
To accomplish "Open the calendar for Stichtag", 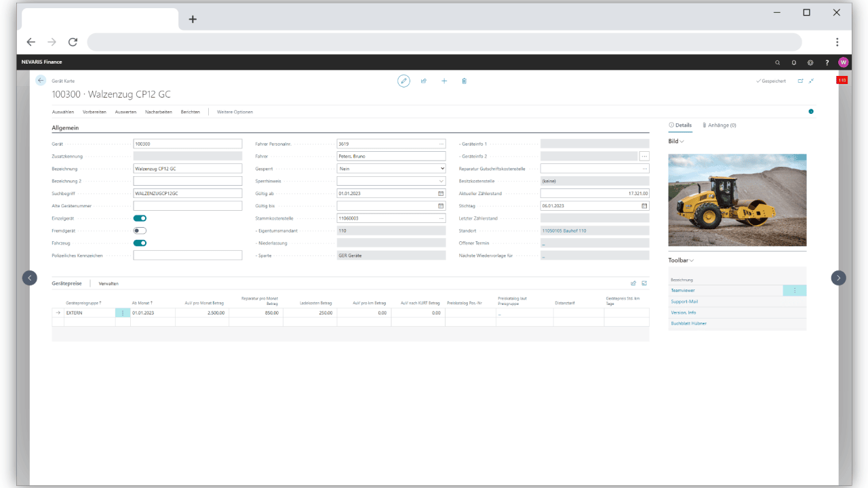I will 644,205.
